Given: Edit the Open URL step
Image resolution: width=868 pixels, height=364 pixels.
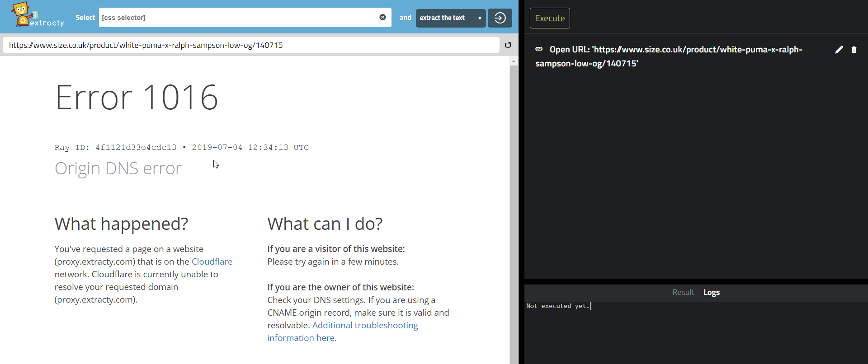Looking at the screenshot, I should click(839, 50).
